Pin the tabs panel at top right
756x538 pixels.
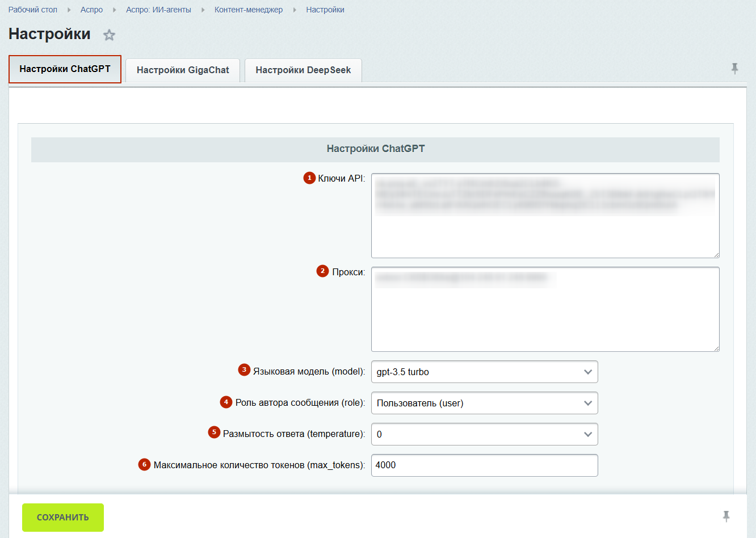pos(734,69)
